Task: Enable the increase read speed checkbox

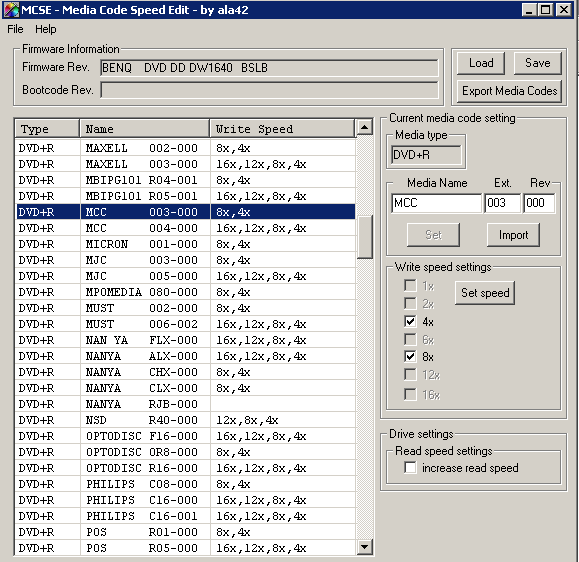Action: click(x=410, y=467)
